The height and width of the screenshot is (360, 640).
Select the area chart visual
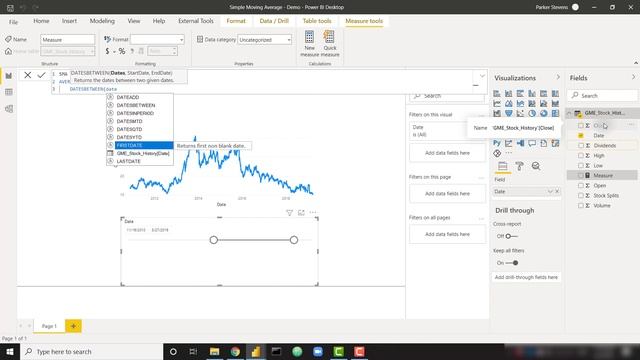click(509, 104)
